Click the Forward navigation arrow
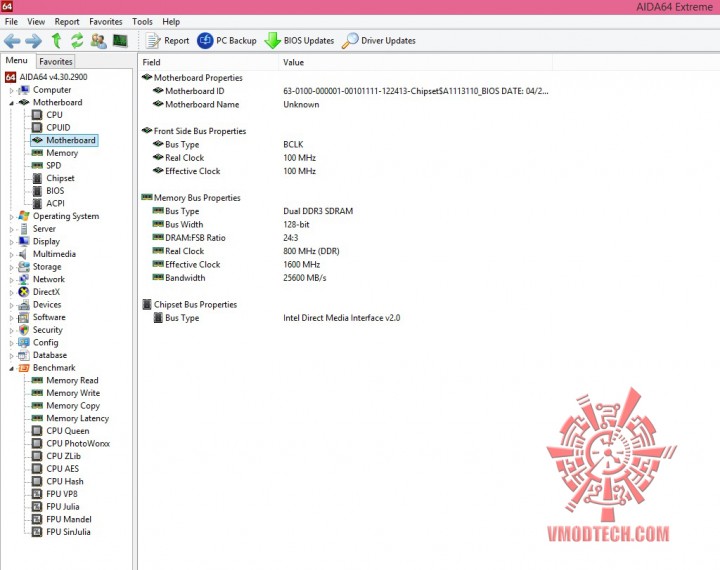The width and height of the screenshot is (720, 570). pos(34,41)
